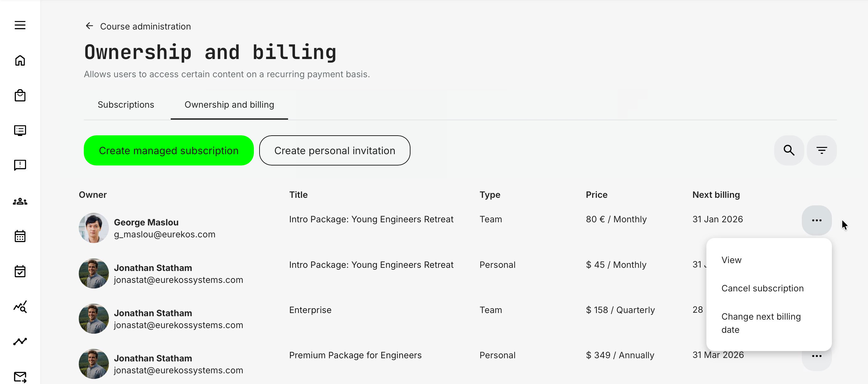Open the mail forward sidebar icon
Image resolution: width=868 pixels, height=384 pixels.
pyautogui.click(x=20, y=376)
